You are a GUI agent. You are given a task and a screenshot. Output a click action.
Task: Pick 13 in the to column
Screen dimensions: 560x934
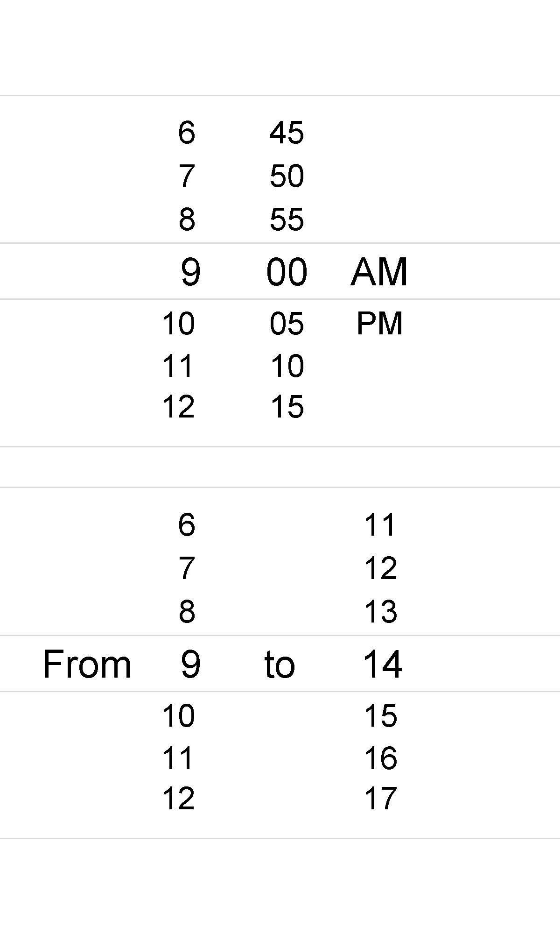click(380, 611)
